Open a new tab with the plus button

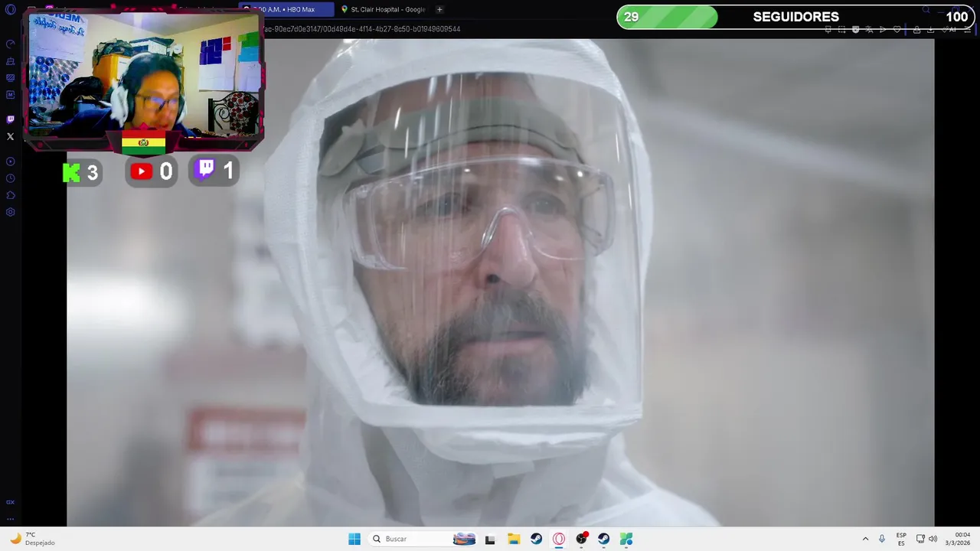[439, 9]
